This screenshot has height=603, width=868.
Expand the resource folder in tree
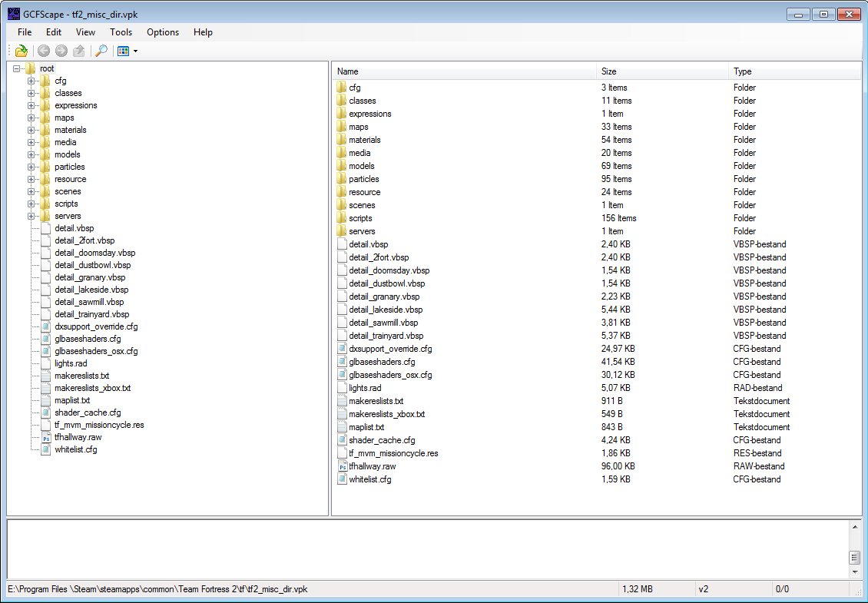point(31,179)
